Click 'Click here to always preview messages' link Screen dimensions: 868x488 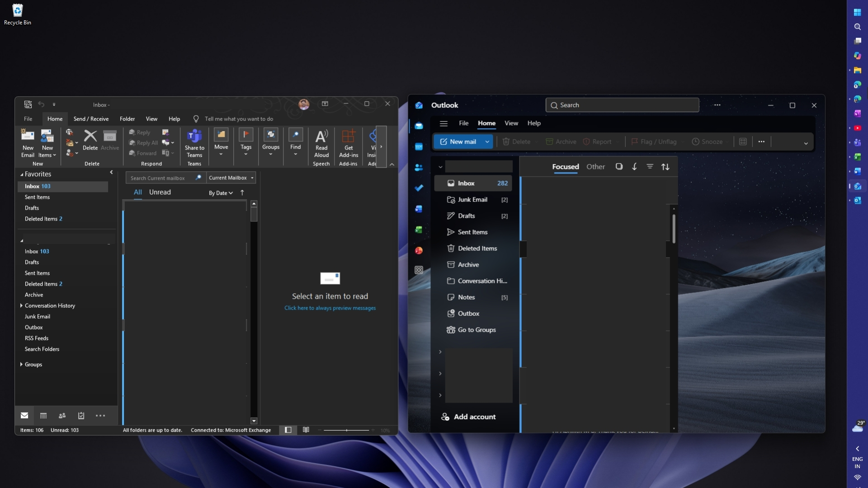coord(330,308)
